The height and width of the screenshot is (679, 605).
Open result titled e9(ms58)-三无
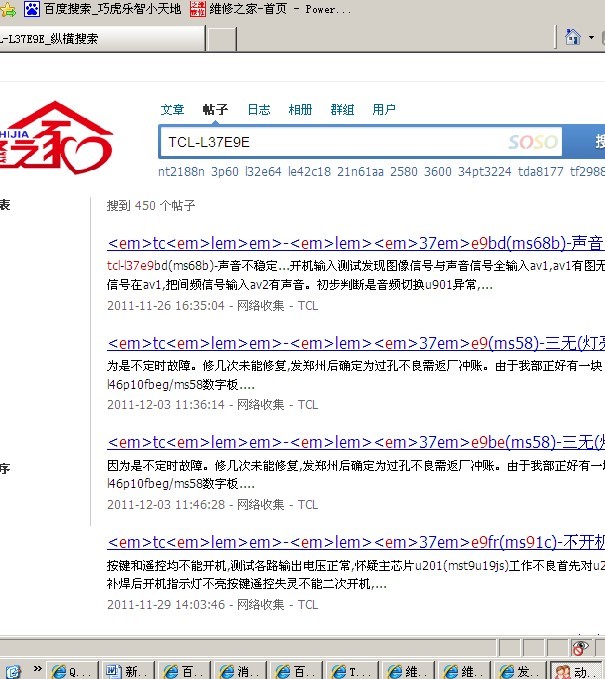coord(356,343)
